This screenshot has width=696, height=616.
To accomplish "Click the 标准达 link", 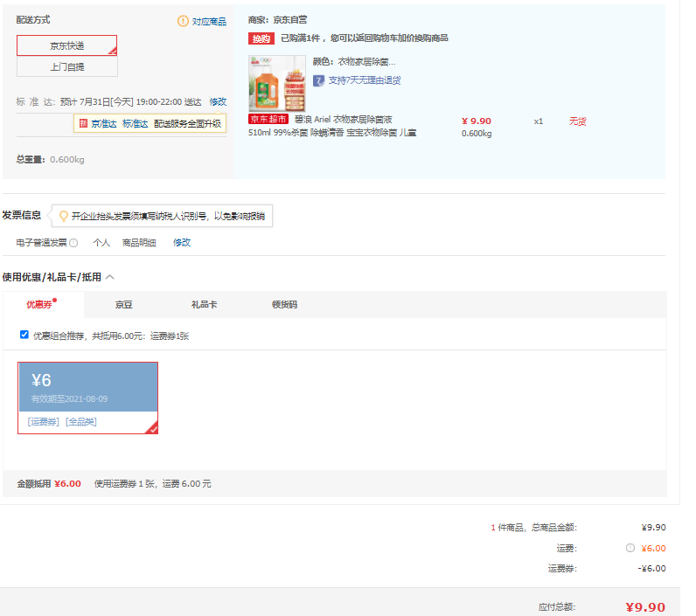I will pos(135,124).
